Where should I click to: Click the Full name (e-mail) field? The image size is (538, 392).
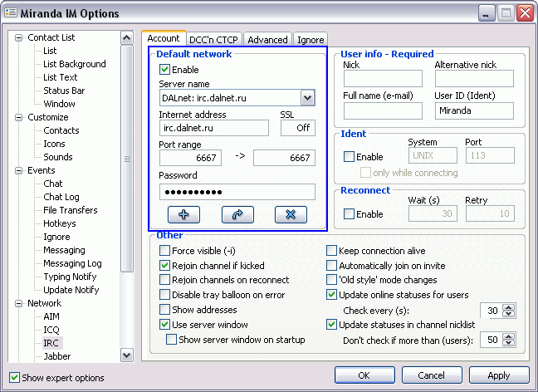click(383, 110)
